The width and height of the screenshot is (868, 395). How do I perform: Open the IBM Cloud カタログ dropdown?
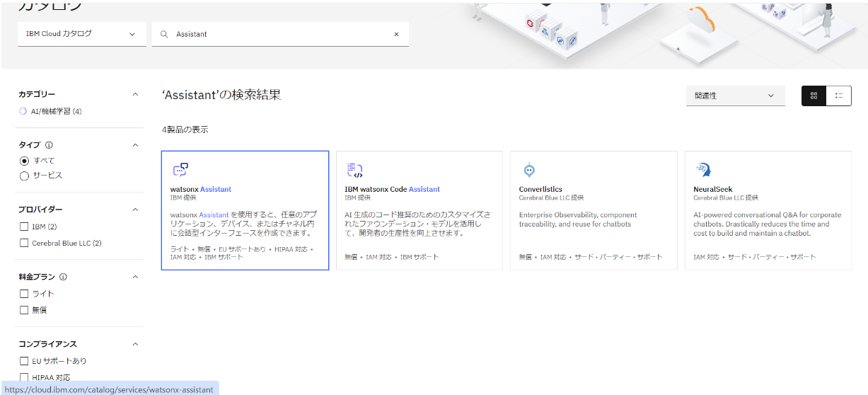coord(81,34)
